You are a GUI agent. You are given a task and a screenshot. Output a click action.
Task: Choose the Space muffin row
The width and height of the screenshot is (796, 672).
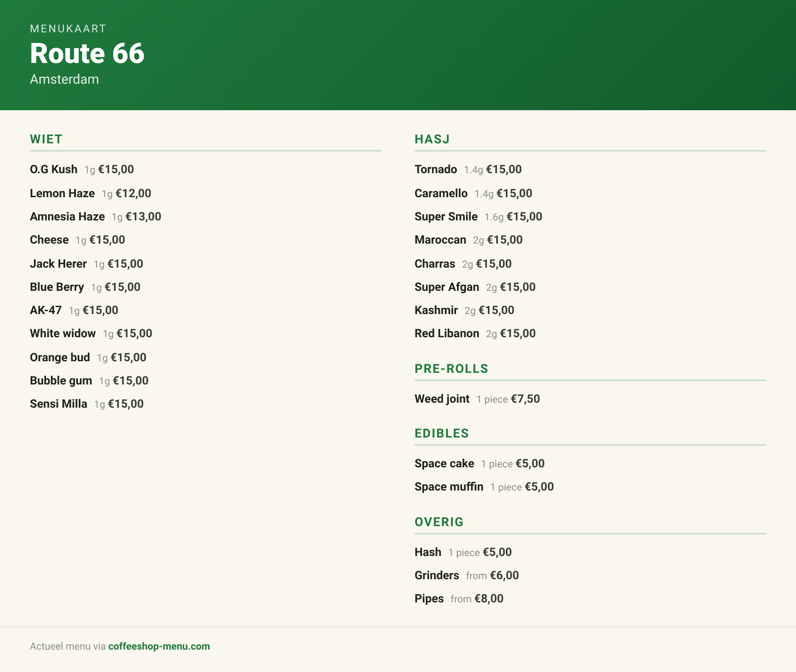point(484,487)
